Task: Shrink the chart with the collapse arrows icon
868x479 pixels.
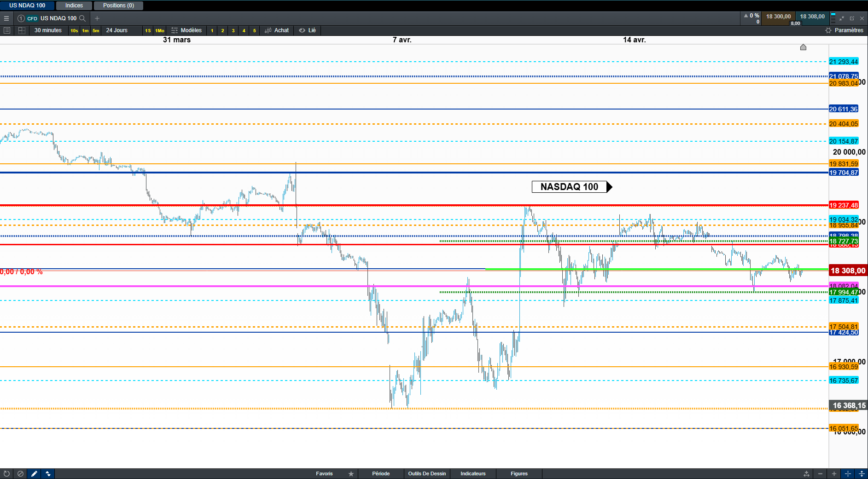Action: point(842,18)
